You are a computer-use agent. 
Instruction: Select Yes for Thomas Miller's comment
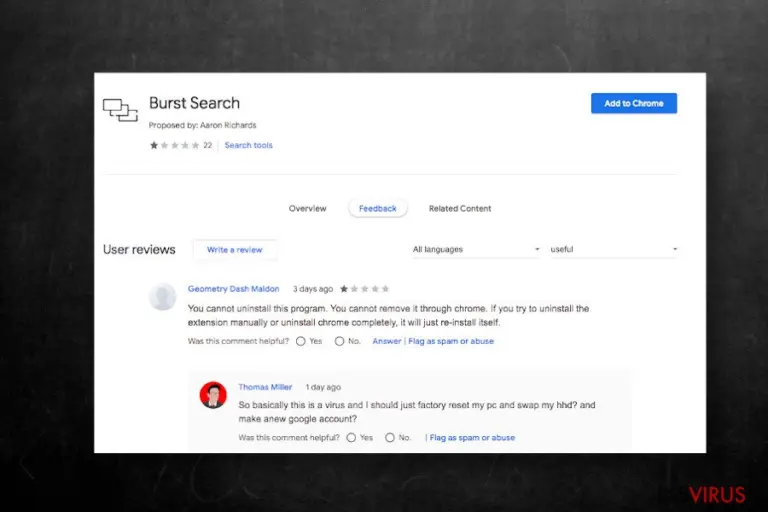coord(351,438)
